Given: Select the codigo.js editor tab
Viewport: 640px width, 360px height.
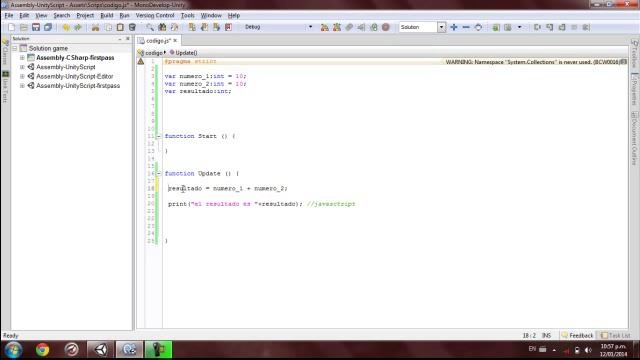Looking at the screenshot, I should [158, 41].
